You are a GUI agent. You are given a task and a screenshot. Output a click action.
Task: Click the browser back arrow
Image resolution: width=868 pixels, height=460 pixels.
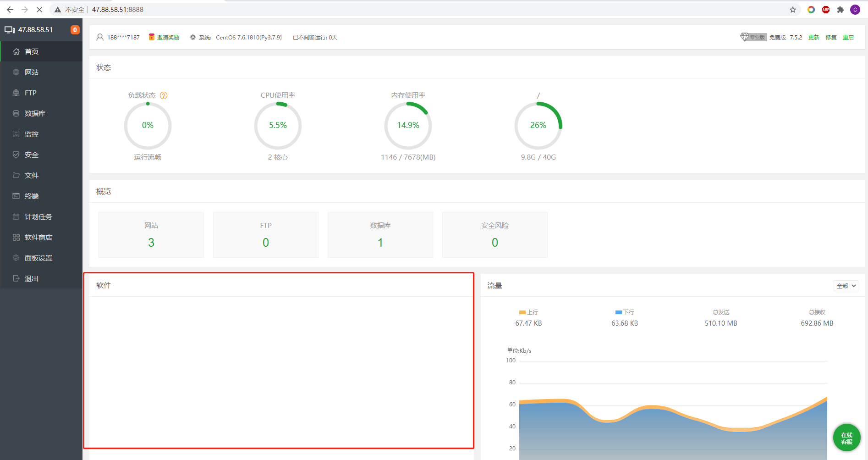[10, 10]
